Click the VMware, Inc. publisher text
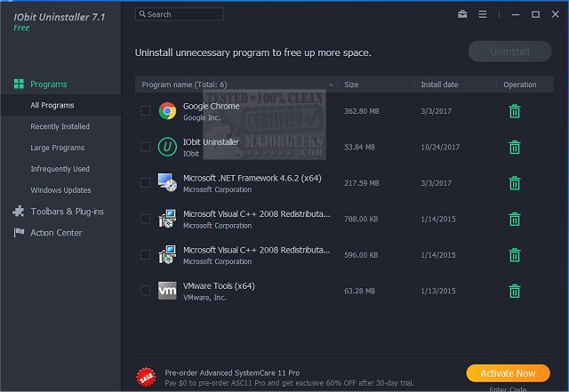The image size is (569, 392). 204,297
